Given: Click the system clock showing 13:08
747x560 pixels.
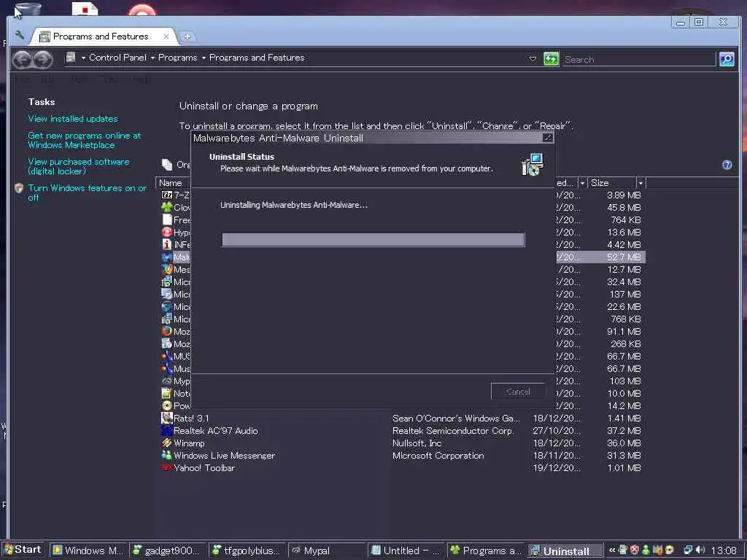Looking at the screenshot, I should pyautogui.click(x=724, y=551).
